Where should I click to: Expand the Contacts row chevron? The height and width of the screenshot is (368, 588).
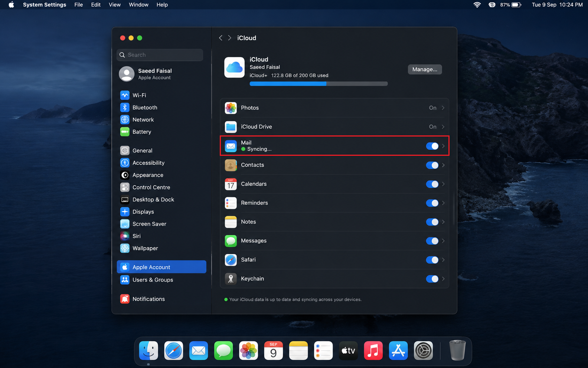click(x=443, y=165)
